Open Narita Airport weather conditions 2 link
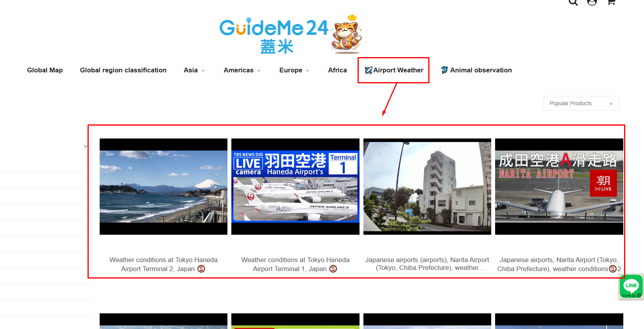This screenshot has height=329, width=644. 559,264
